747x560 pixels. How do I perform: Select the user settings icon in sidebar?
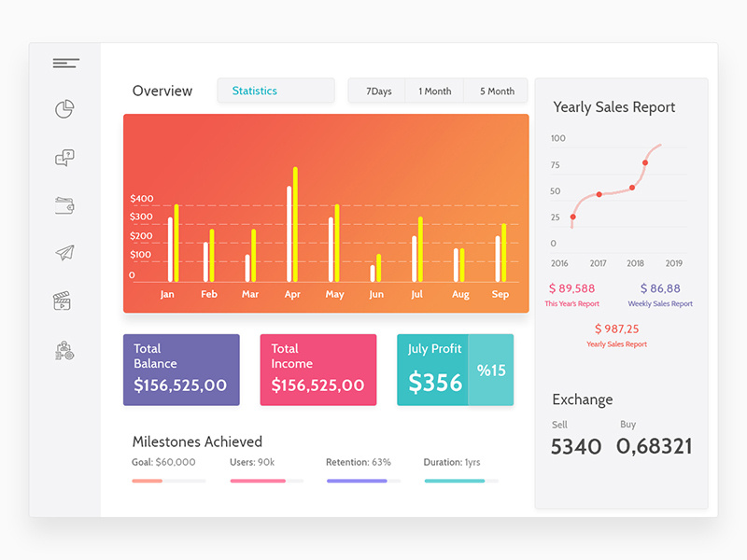click(63, 349)
